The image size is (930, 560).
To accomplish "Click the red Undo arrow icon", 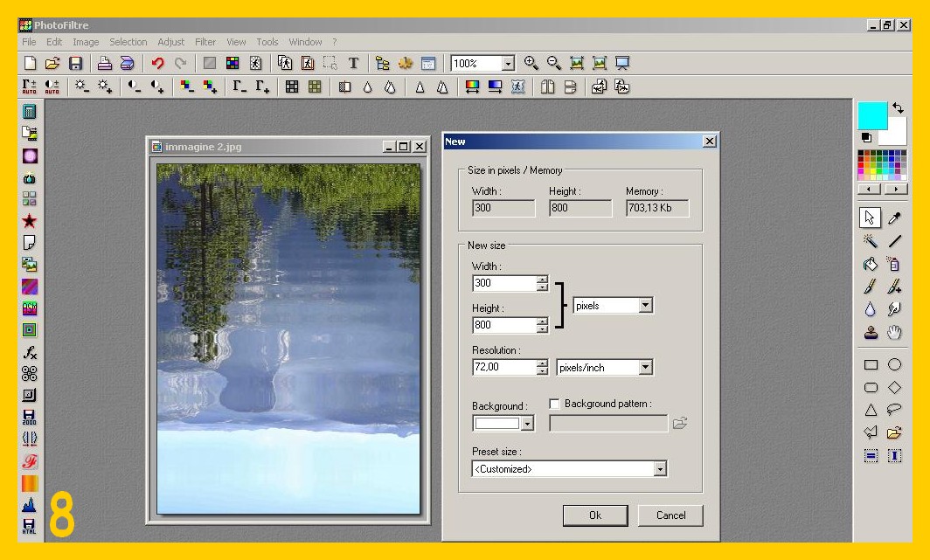I will [x=157, y=63].
